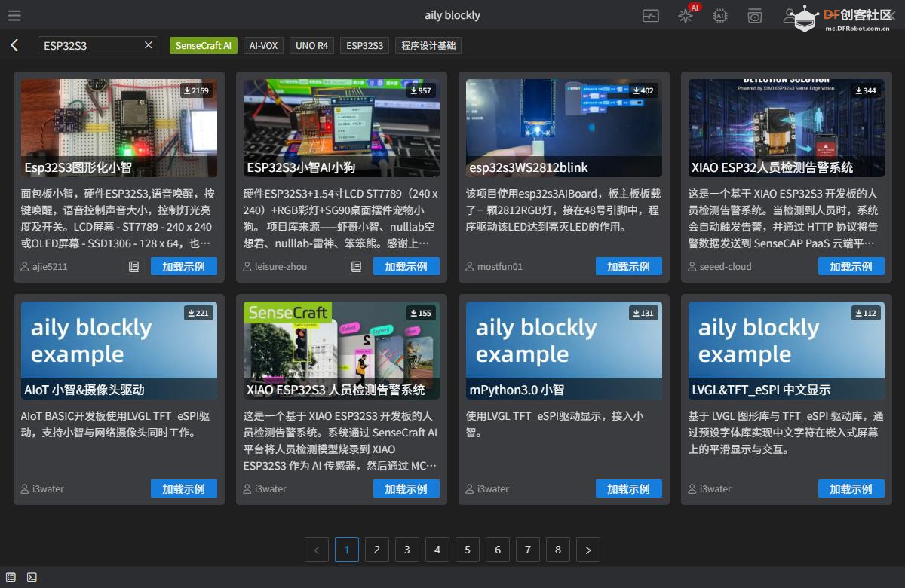Select the SenseCraft AI tag

204,45
